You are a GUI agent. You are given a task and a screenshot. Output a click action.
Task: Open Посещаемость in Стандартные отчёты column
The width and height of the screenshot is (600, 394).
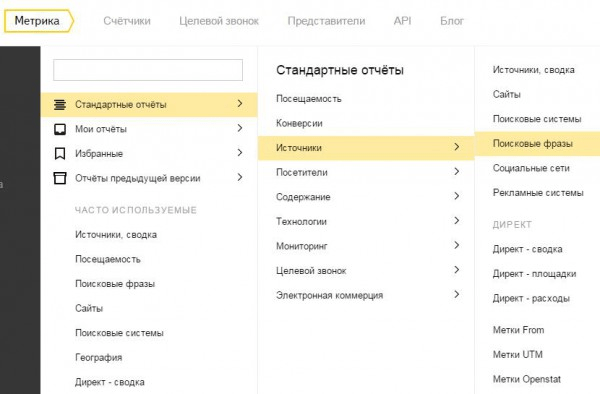click(309, 99)
